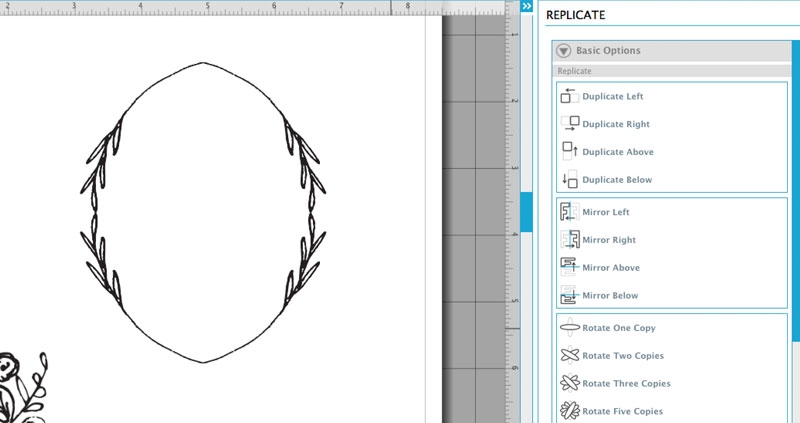Screen dimensions: 800x423
Task: Click the Basic Options header text
Action: [x=608, y=51]
